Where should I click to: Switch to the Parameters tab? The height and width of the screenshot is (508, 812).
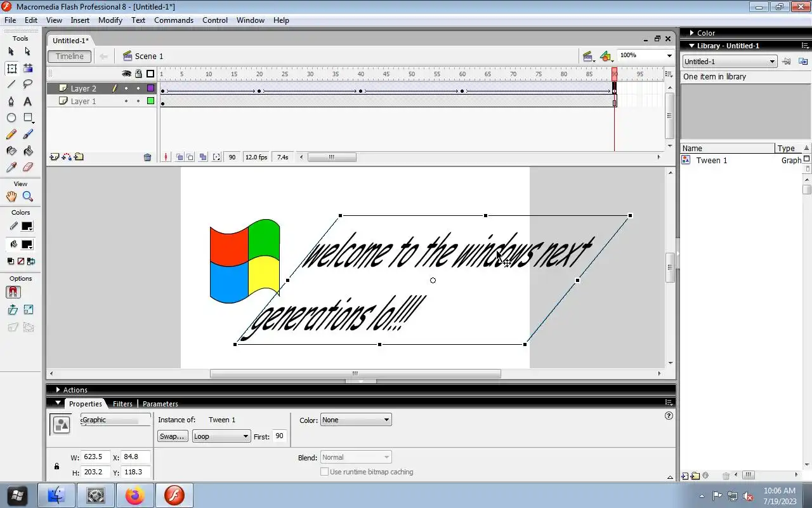(160, 404)
